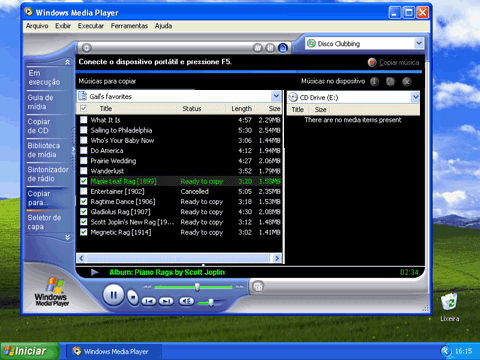Select the Wanderlust track row
This screenshot has height=360, width=480.
tap(179, 171)
